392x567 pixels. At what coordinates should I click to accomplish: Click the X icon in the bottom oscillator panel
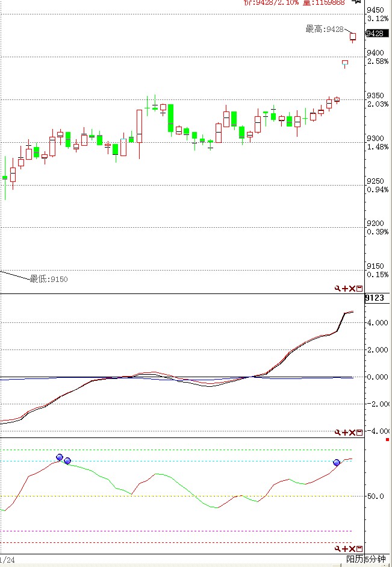coord(352,549)
